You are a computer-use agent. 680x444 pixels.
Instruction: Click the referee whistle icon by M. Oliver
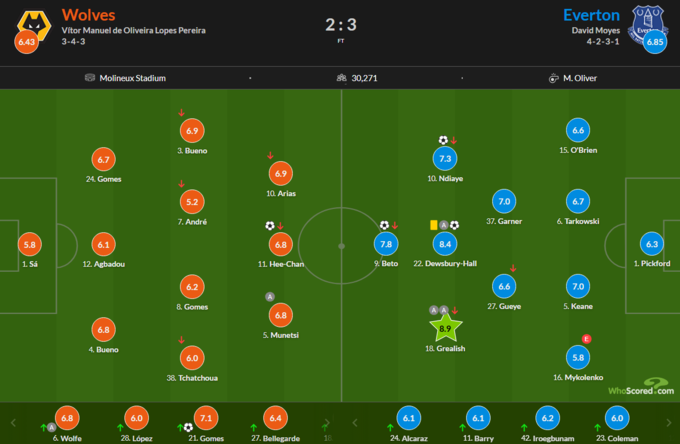[x=553, y=78]
